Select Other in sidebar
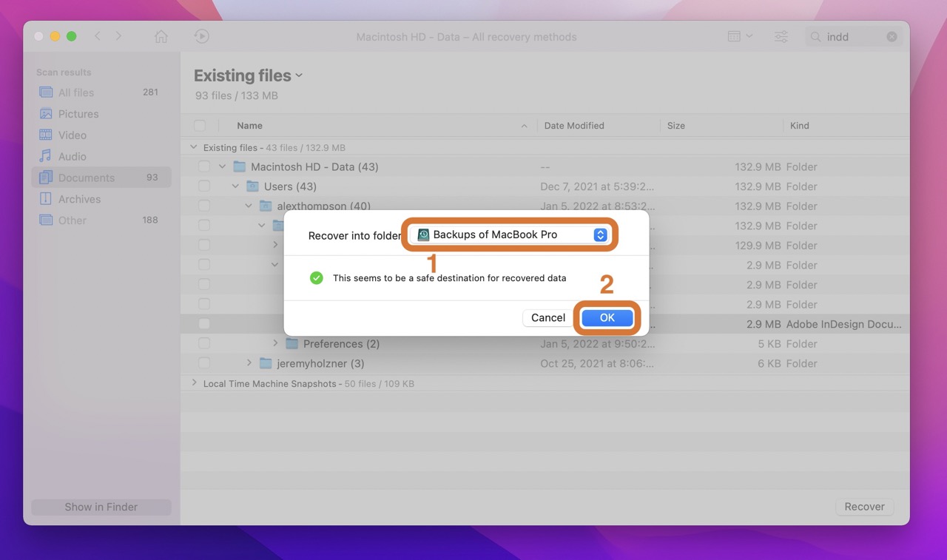Viewport: 947px width, 560px height. click(101, 220)
